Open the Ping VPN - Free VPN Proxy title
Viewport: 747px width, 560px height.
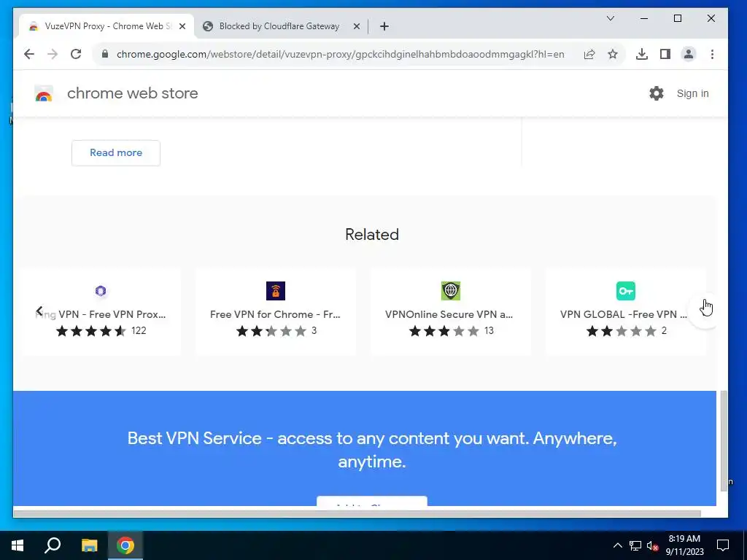point(101,314)
